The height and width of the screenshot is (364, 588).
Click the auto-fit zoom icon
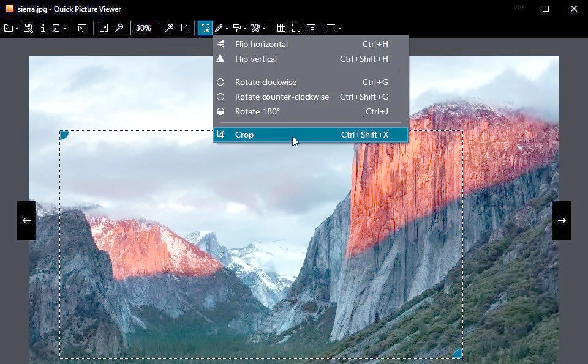[104, 28]
